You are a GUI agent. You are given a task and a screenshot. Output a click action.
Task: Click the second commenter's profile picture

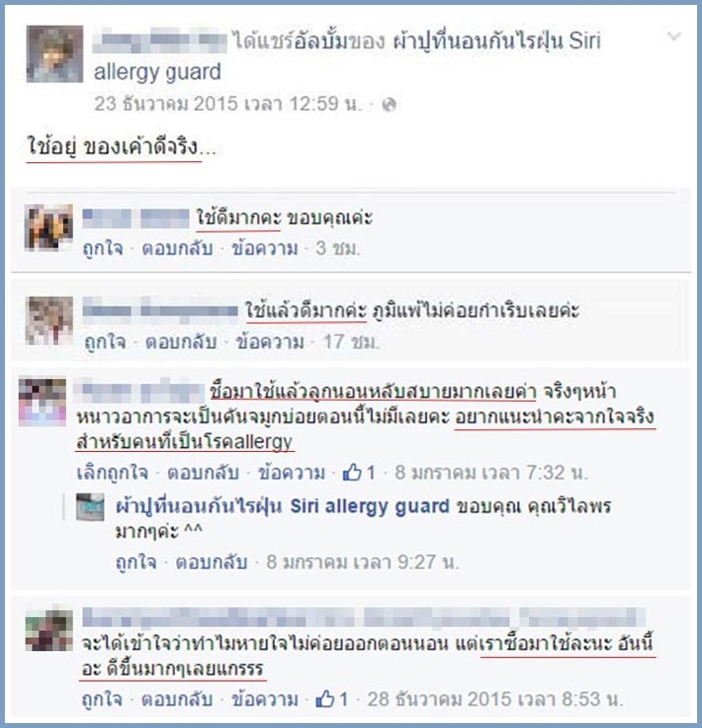pyautogui.click(x=48, y=320)
